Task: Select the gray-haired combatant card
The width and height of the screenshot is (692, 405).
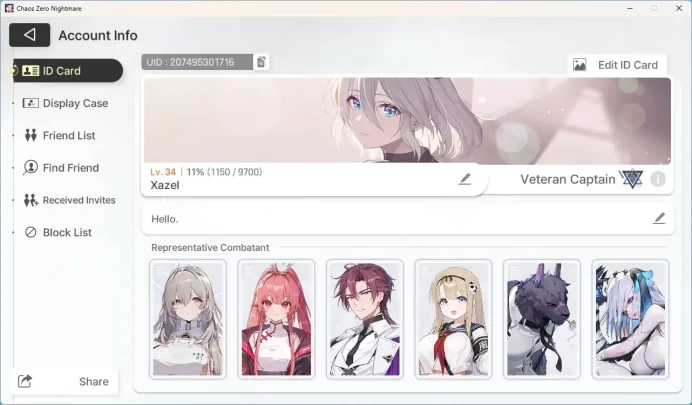Action: tap(188, 319)
